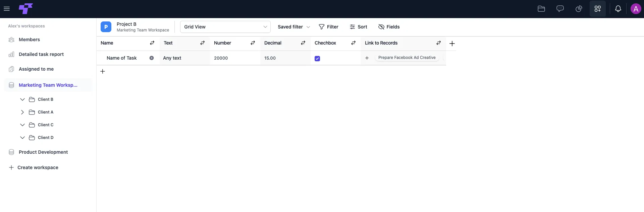Click the Project B blue P icon

pos(106,27)
